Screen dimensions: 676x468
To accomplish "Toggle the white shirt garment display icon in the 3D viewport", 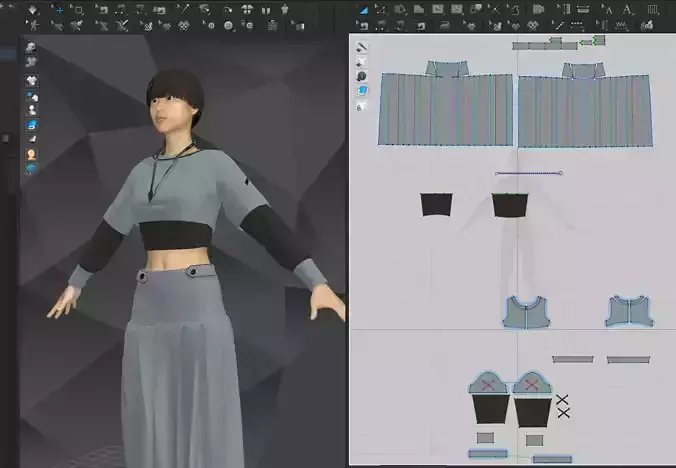I will click(31, 81).
